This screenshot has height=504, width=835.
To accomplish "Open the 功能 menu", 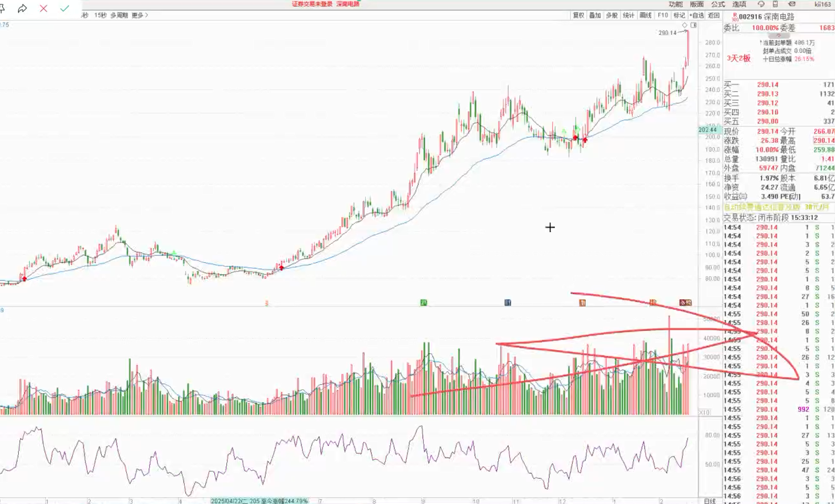I will coord(676,4).
